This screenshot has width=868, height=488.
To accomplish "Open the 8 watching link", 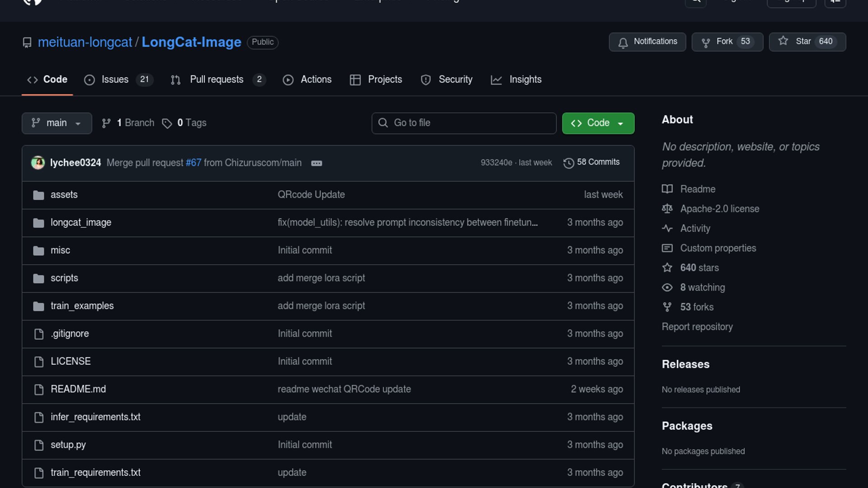I will point(702,287).
